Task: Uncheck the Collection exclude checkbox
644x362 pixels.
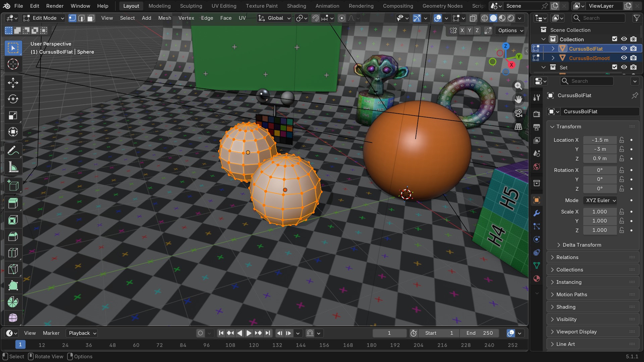Action: click(x=614, y=39)
